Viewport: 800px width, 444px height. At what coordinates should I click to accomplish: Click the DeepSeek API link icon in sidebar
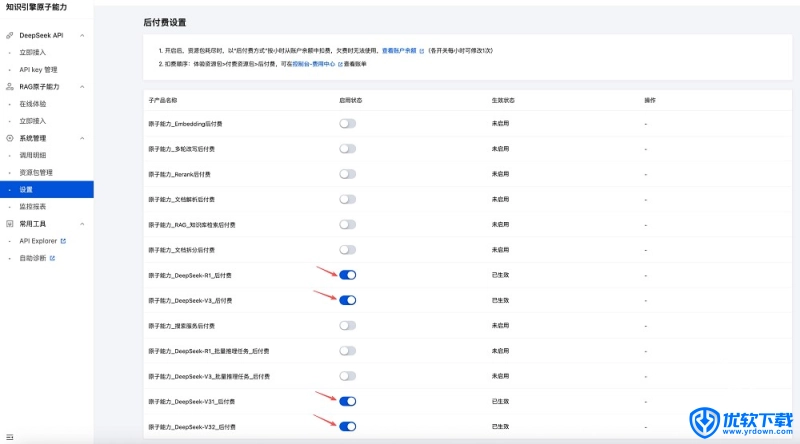10,35
